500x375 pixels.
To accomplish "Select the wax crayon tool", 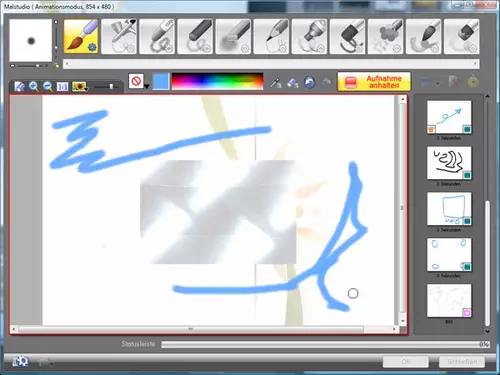I will tap(157, 36).
